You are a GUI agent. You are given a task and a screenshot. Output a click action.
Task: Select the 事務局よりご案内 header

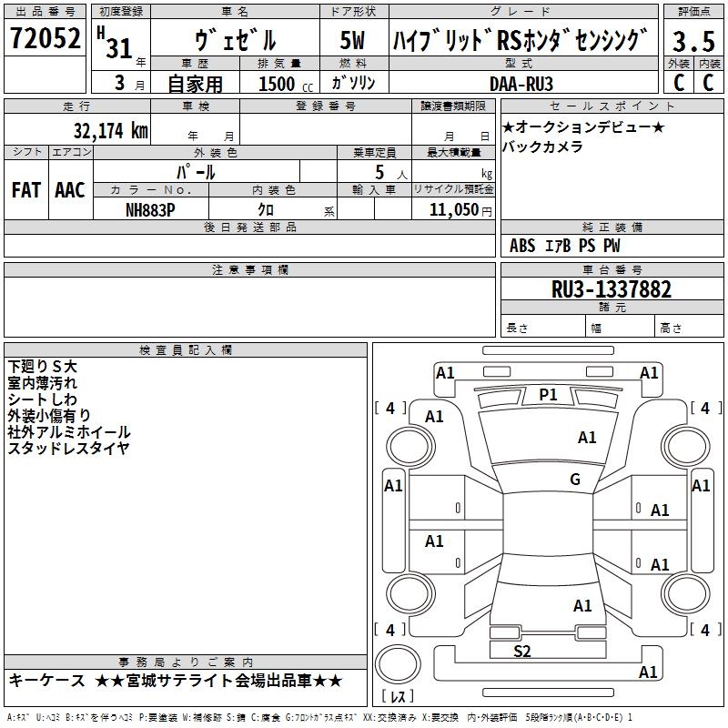point(186,662)
